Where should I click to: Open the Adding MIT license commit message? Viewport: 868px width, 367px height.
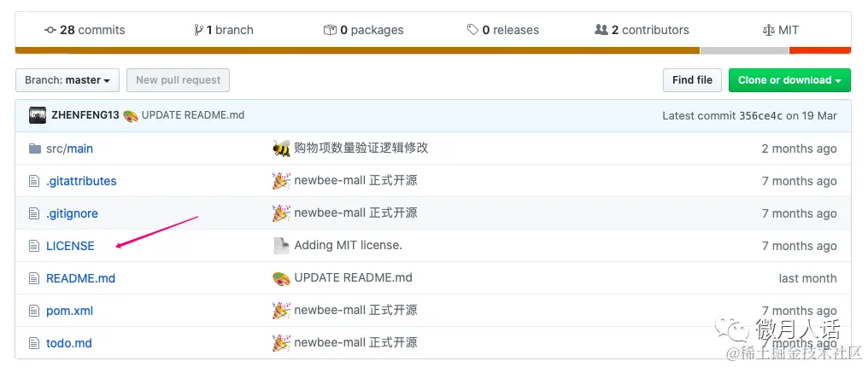[349, 245]
